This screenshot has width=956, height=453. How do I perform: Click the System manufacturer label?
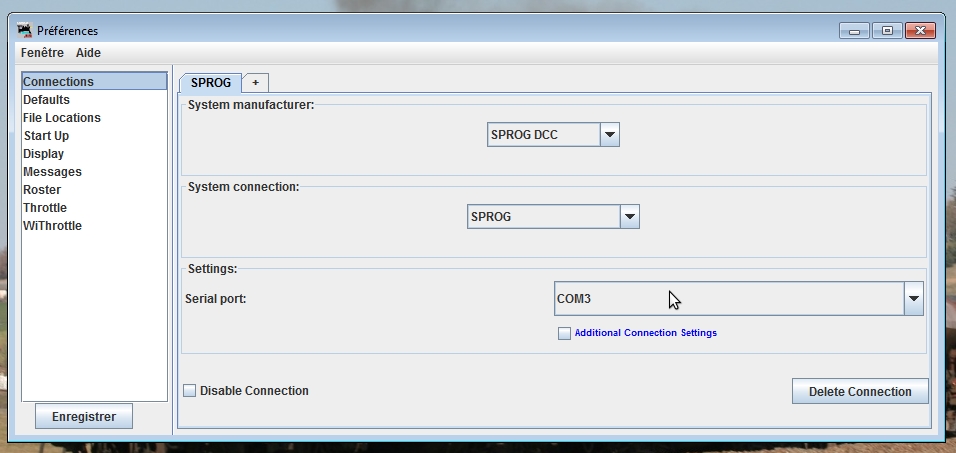[251, 105]
